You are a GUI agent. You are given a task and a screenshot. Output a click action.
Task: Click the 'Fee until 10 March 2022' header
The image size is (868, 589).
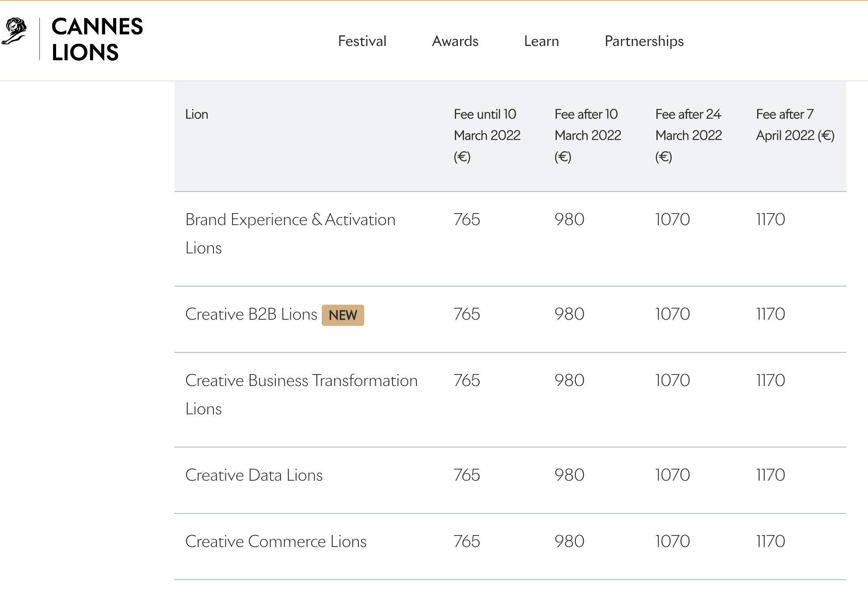(487, 135)
